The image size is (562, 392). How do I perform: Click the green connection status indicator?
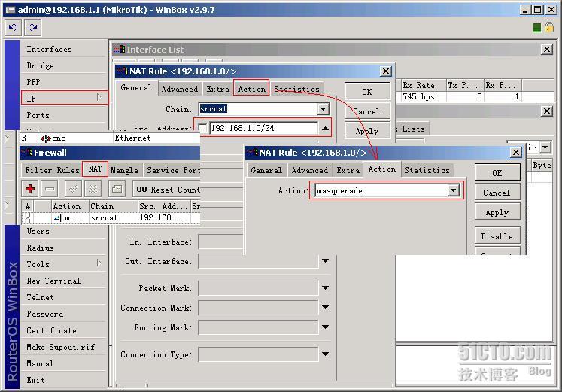(537, 28)
